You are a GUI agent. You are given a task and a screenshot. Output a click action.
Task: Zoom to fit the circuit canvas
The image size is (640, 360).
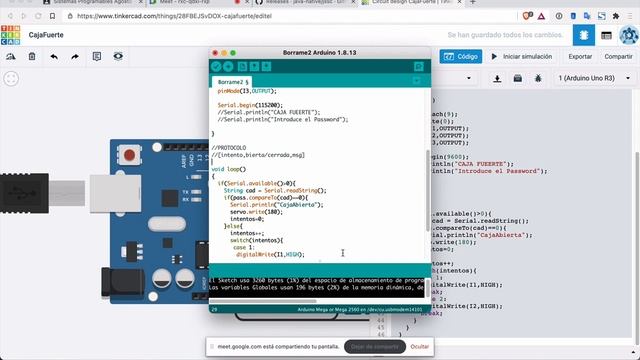pyautogui.click(x=11, y=78)
